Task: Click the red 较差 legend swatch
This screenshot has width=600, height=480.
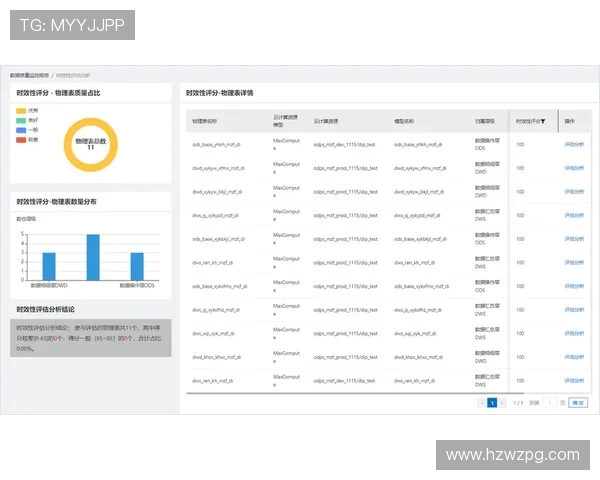Action: pyautogui.click(x=21, y=140)
